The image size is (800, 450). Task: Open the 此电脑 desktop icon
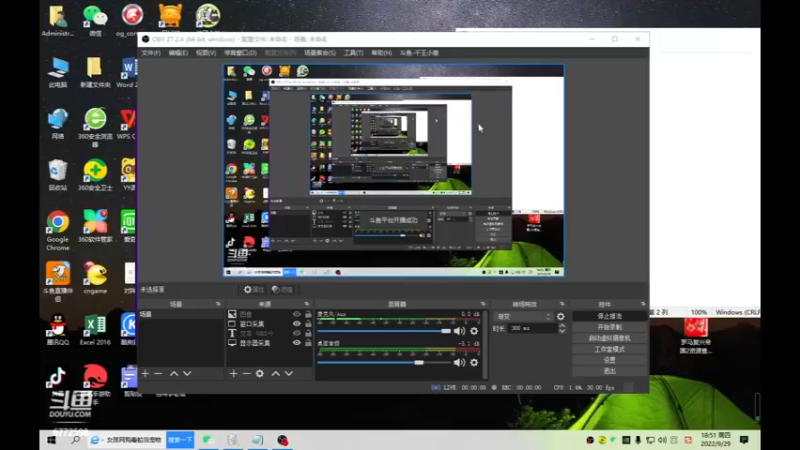coord(58,72)
